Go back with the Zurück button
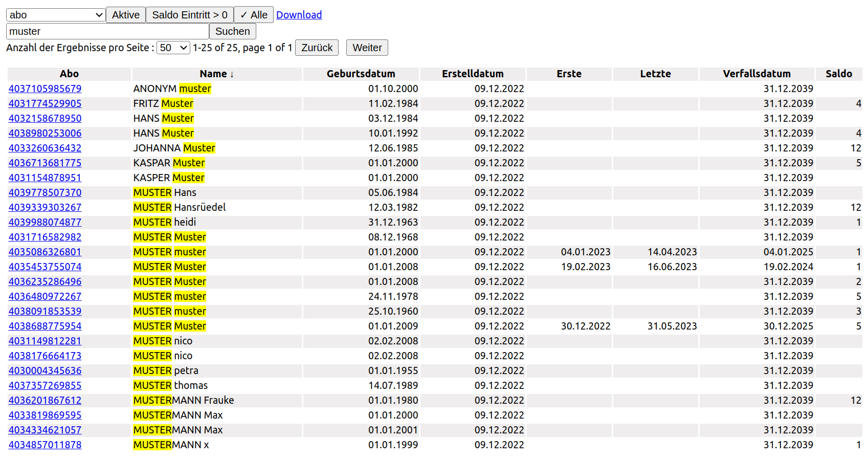Image resolution: width=868 pixels, height=459 pixels. (x=317, y=48)
